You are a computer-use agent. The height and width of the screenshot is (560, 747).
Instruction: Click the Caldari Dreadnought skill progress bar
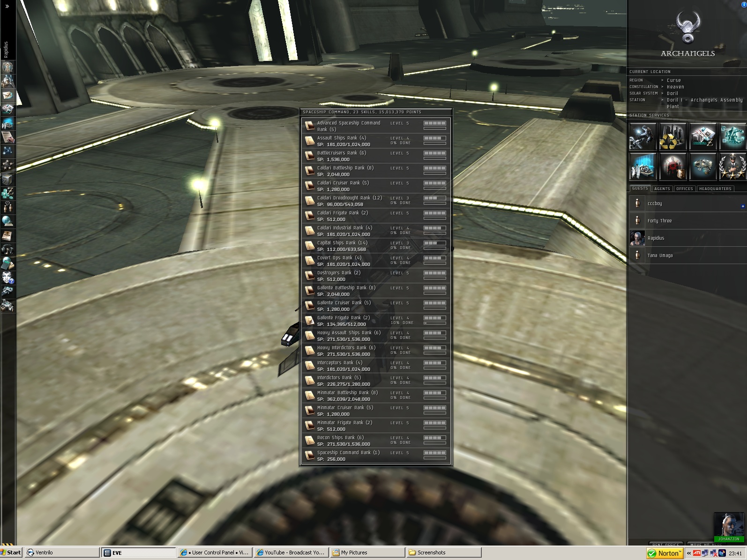tap(434, 198)
